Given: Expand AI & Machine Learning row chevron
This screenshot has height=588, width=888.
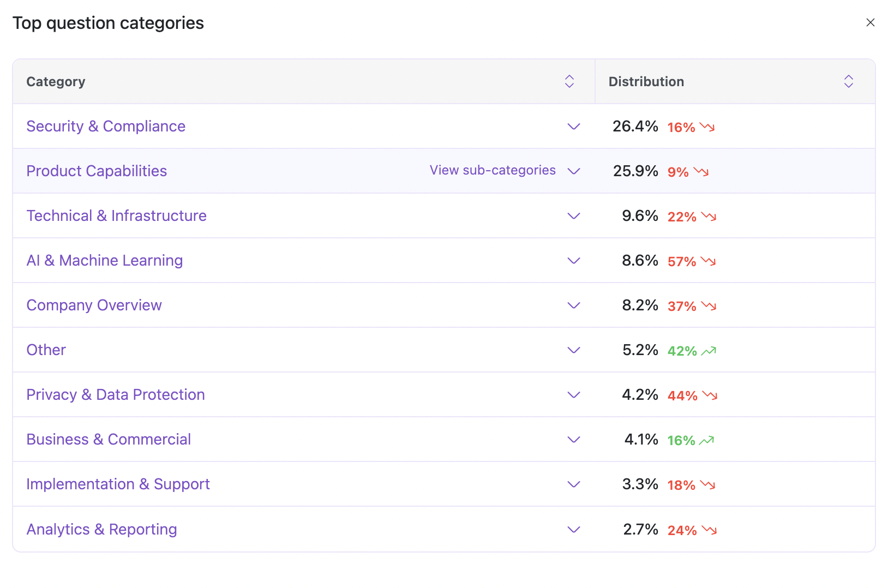Looking at the screenshot, I should click(x=573, y=261).
